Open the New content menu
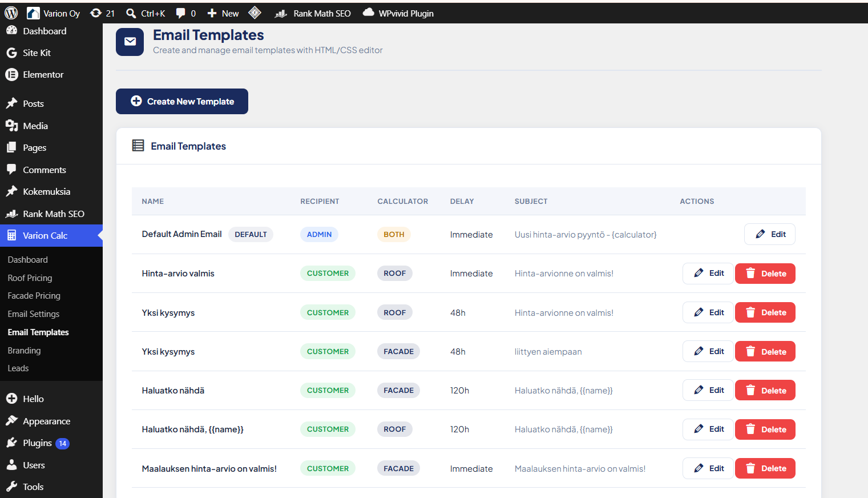868x498 pixels. click(x=223, y=13)
